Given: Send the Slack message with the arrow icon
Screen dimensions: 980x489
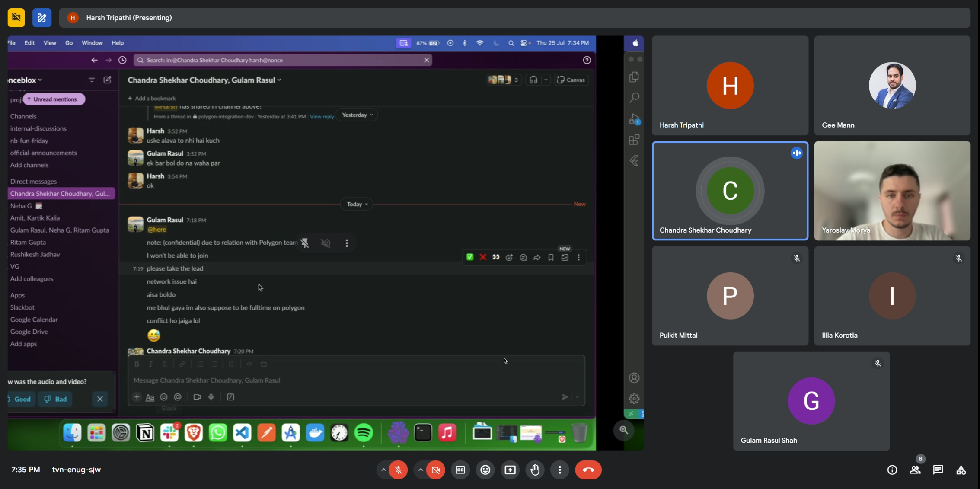Looking at the screenshot, I should pyautogui.click(x=565, y=397).
